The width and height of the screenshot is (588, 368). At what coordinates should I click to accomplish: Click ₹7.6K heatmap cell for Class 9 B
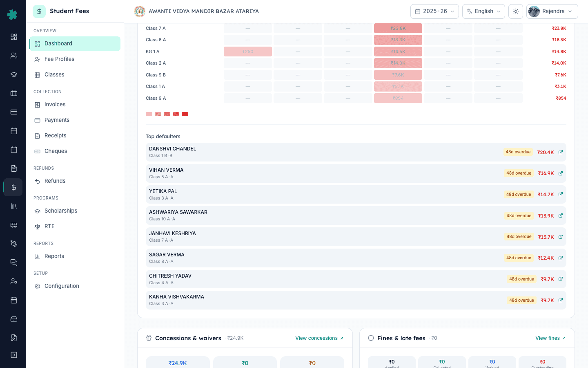point(398,75)
